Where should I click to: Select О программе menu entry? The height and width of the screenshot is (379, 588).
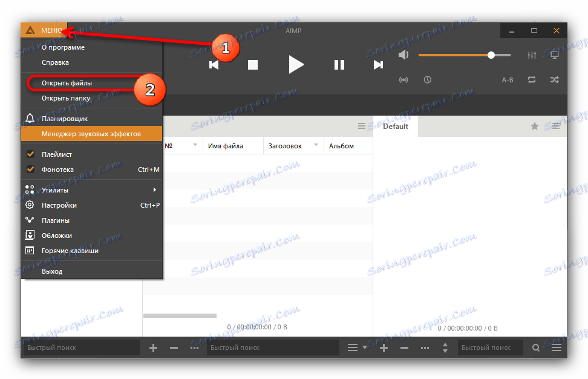pyautogui.click(x=63, y=47)
